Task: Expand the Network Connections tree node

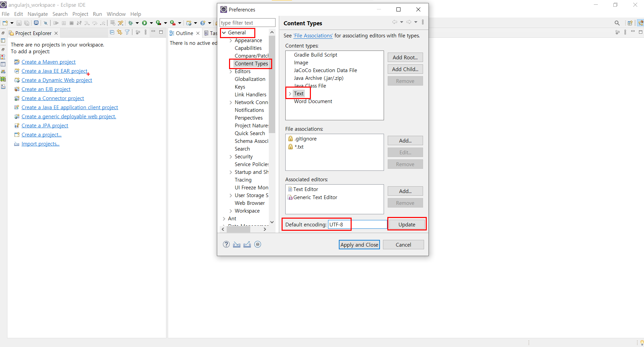Action: tap(231, 102)
